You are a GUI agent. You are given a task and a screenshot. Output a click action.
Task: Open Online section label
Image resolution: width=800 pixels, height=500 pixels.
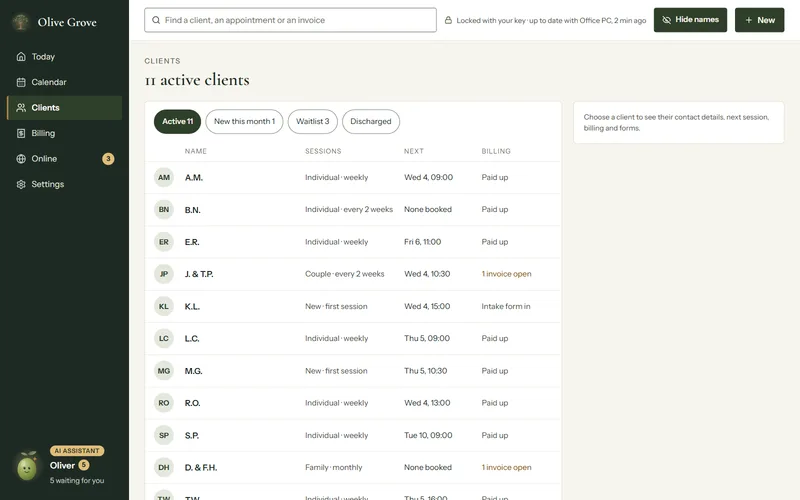(x=44, y=159)
